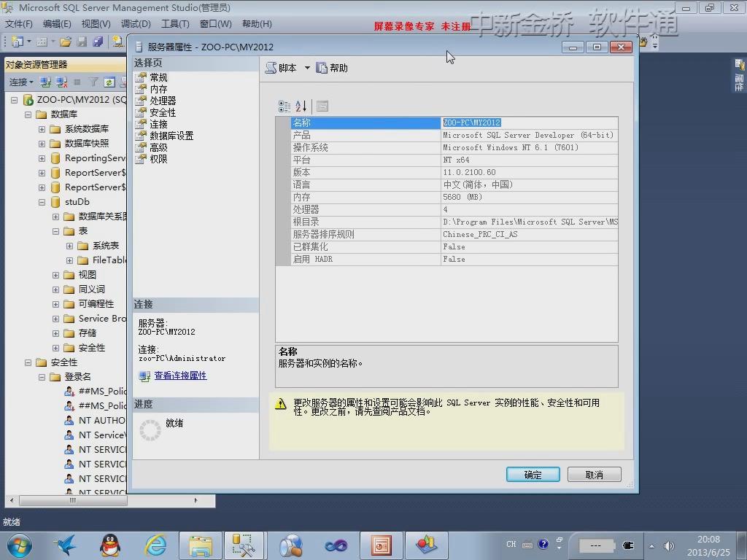Click the Save All toolbar icon
The height and width of the screenshot is (560, 747).
pyautogui.click(x=98, y=42)
